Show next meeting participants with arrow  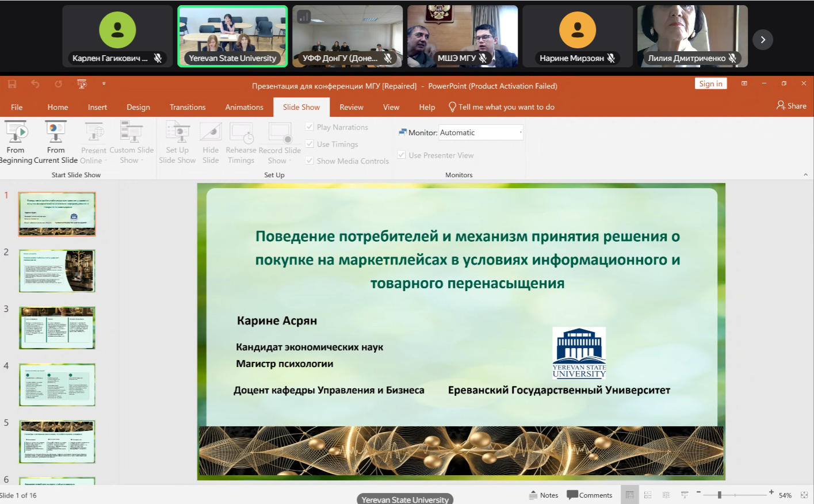pos(763,40)
